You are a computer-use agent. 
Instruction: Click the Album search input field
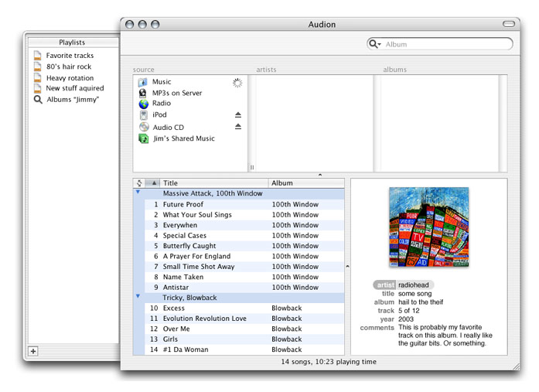click(x=445, y=45)
